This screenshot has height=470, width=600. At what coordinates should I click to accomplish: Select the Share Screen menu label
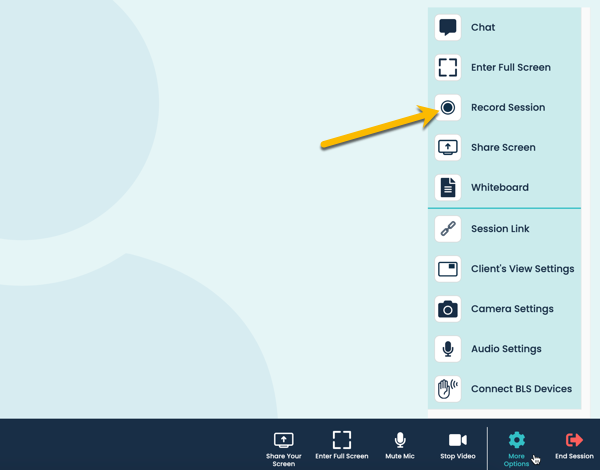pyautogui.click(x=503, y=147)
